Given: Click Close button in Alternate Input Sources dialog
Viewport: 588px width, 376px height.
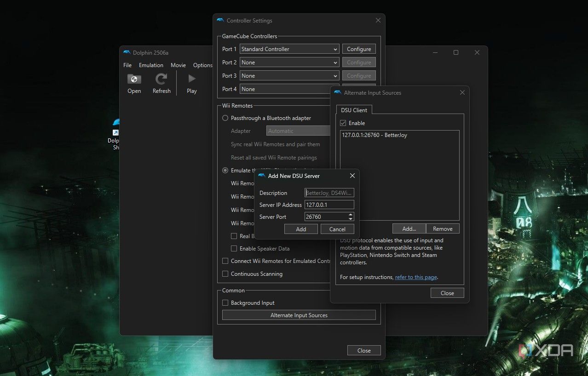Looking at the screenshot, I should tap(447, 293).
